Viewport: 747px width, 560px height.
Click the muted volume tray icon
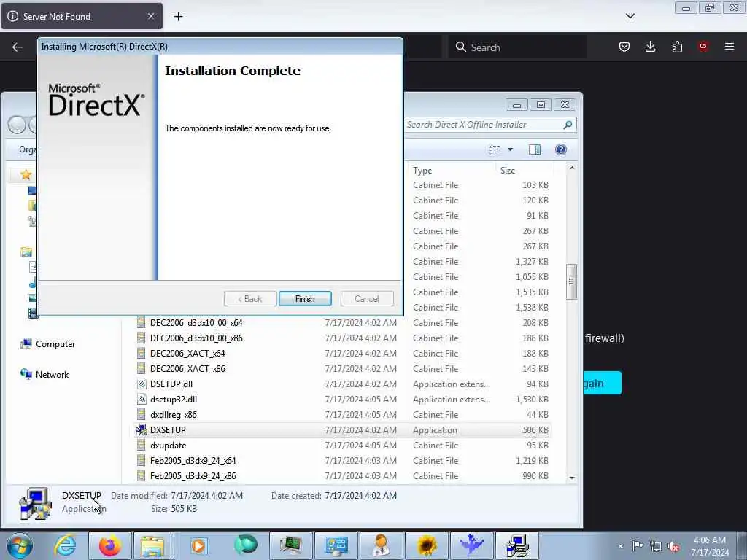coord(673,546)
